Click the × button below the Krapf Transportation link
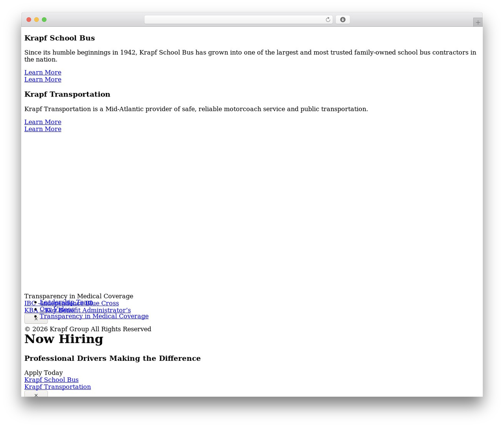 (x=36, y=394)
